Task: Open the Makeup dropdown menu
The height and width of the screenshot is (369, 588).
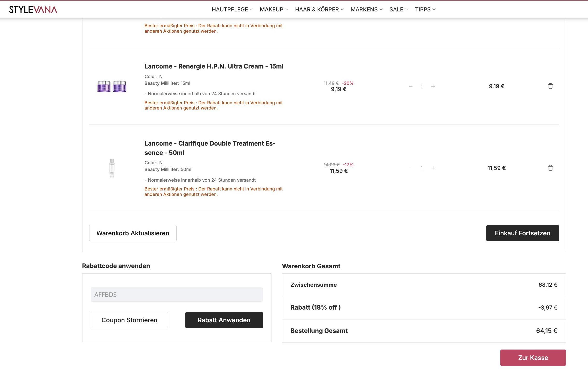Action: [x=274, y=10]
